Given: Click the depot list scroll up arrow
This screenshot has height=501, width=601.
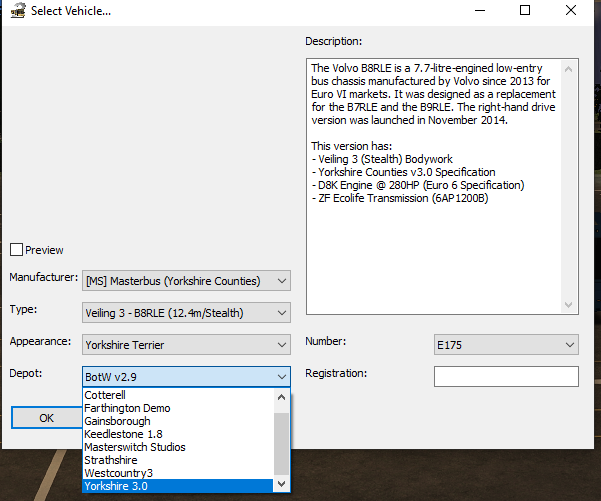Looking at the screenshot, I should point(282,397).
